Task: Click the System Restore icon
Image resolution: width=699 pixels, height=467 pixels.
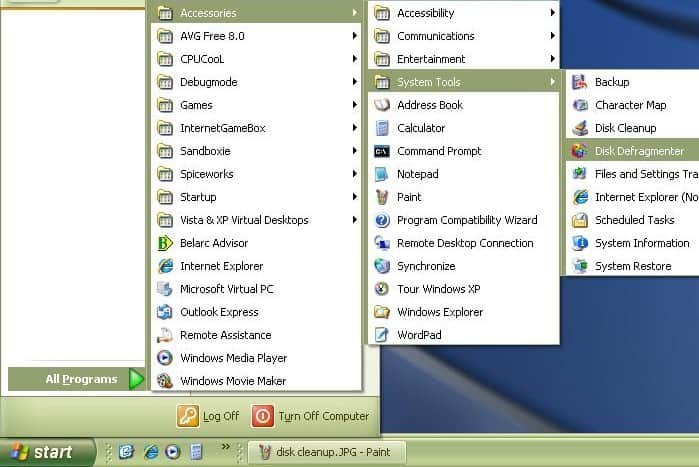Action: pos(580,266)
